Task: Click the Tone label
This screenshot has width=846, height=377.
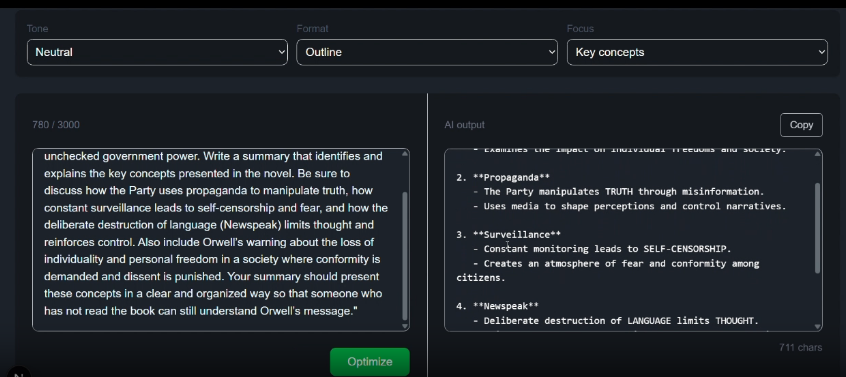Action: pos(37,29)
